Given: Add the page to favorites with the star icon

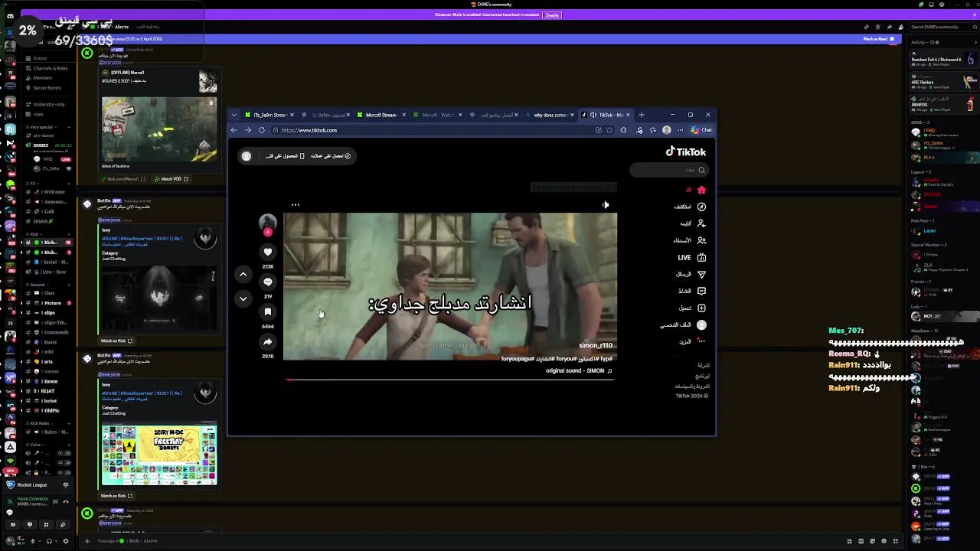Looking at the screenshot, I should click(x=609, y=130).
